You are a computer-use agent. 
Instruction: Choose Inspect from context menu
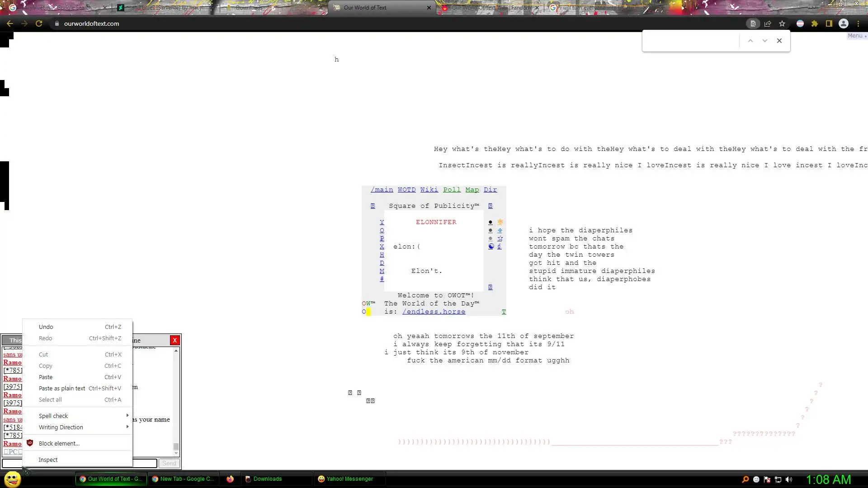pos(48,460)
